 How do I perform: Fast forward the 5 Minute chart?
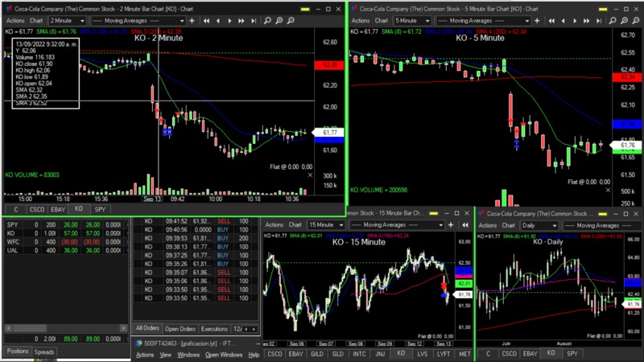coord(587,20)
